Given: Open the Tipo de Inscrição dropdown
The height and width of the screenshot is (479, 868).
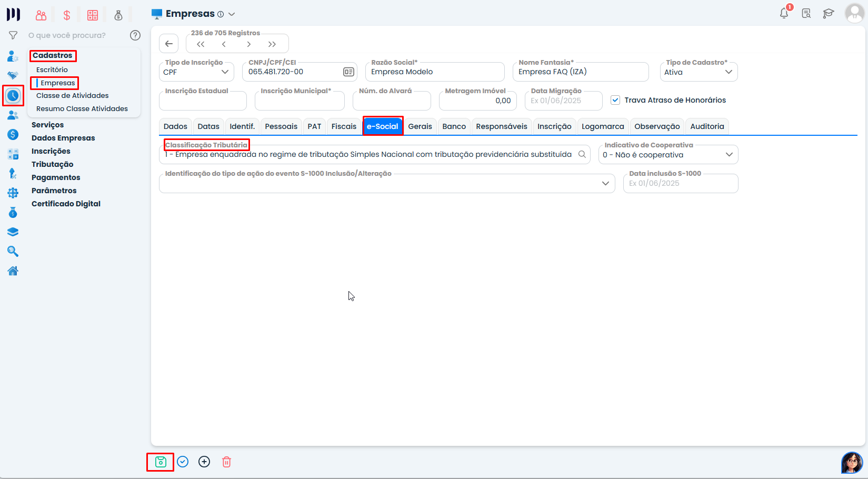Looking at the screenshot, I should [x=196, y=72].
